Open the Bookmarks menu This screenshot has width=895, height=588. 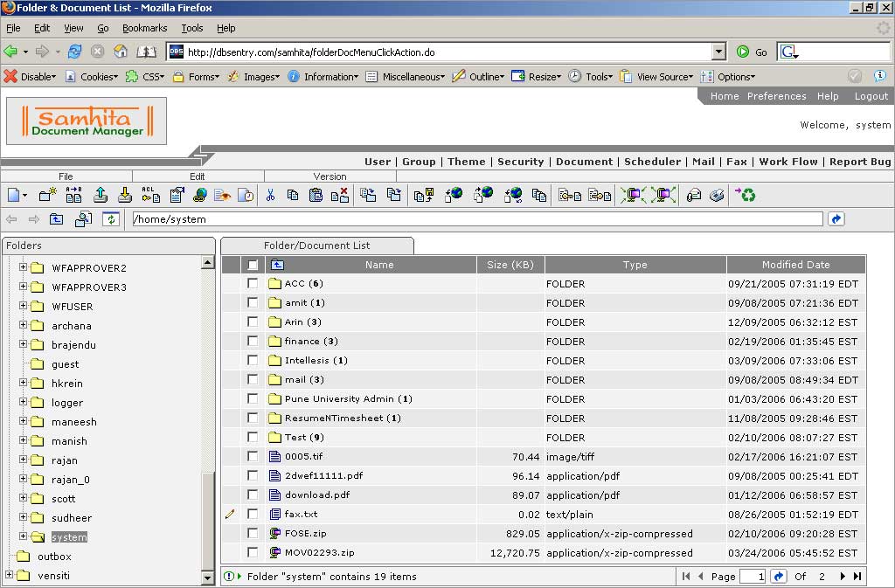click(144, 28)
